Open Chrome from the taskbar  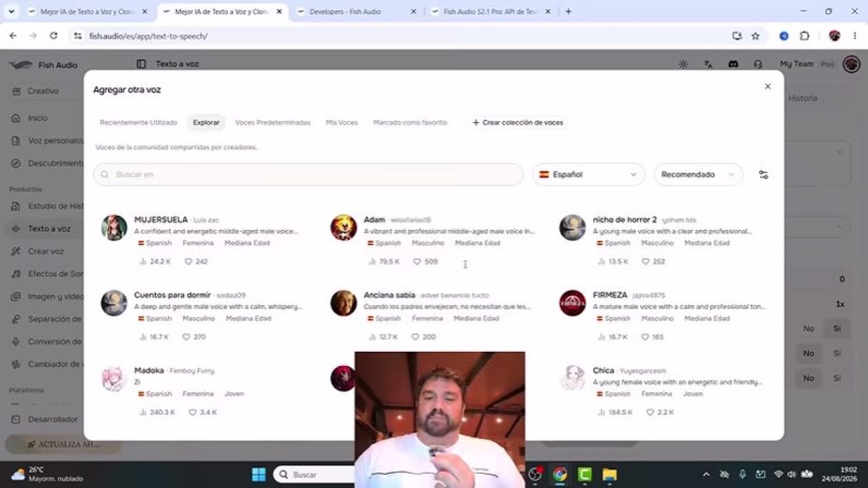click(559, 475)
